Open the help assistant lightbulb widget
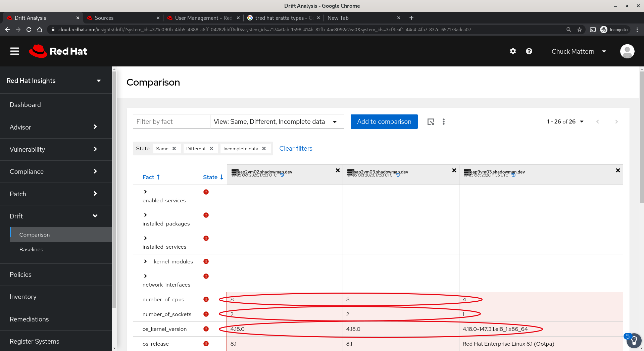 point(634,341)
